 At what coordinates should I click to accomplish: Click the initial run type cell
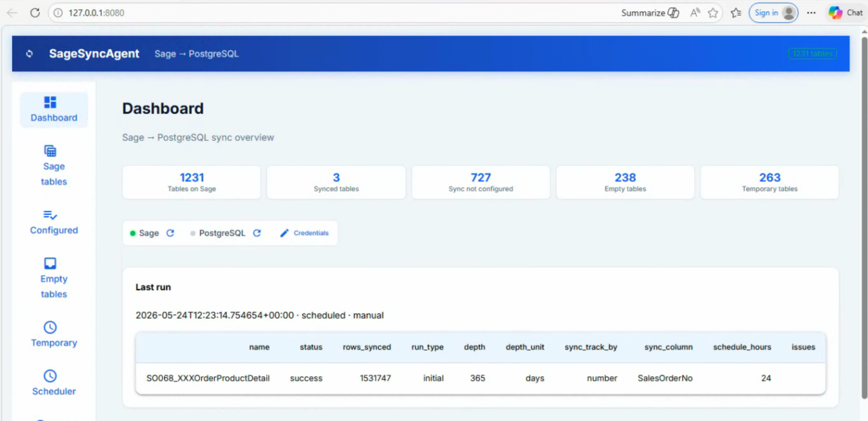pyautogui.click(x=433, y=378)
